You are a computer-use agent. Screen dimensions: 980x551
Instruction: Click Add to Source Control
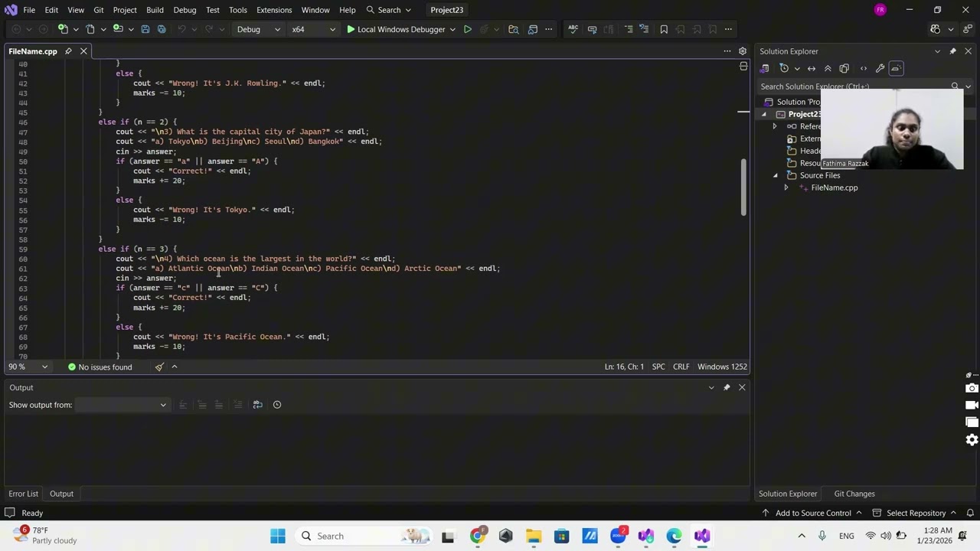(812, 513)
